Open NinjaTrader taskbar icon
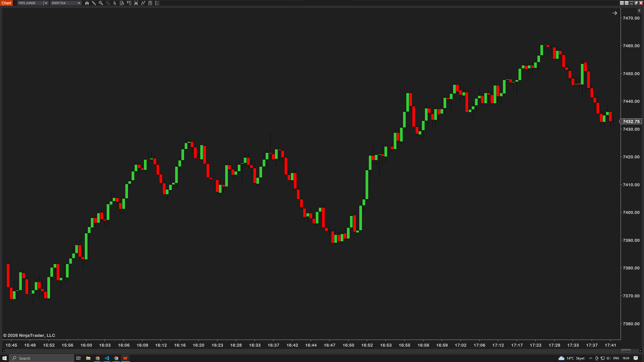 (x=126, y=358)
